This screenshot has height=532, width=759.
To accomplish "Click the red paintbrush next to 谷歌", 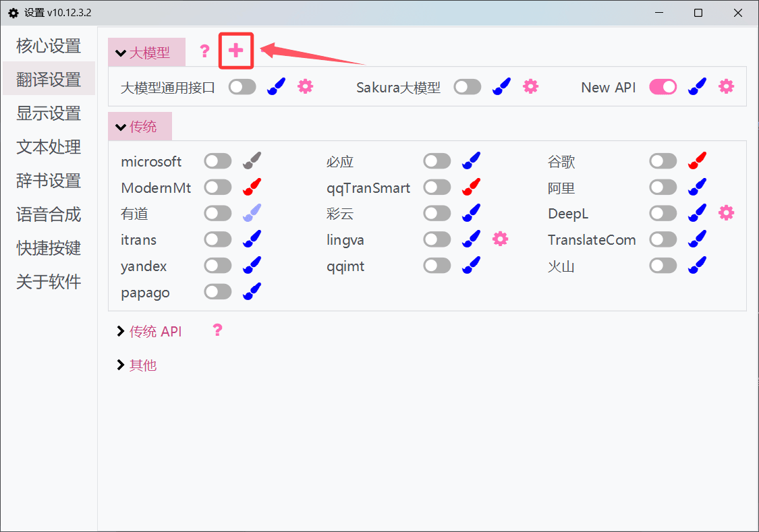I will tap(697, 160).
